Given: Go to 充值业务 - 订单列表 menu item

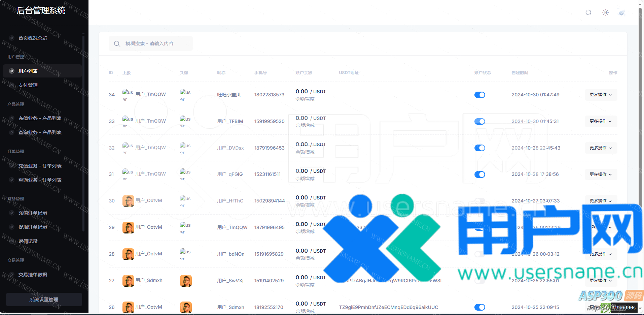Looking at the screenshot, I should (x=40, y=166).
